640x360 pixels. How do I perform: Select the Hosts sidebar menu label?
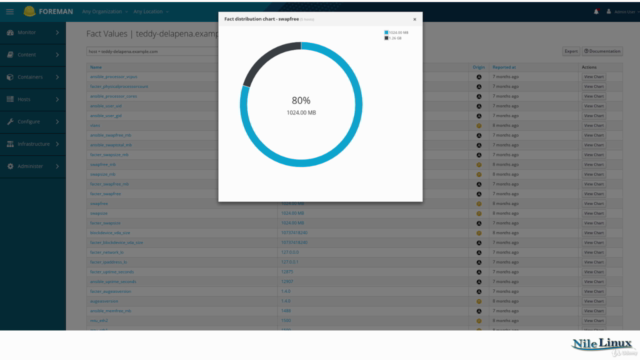tap(24, 99)
